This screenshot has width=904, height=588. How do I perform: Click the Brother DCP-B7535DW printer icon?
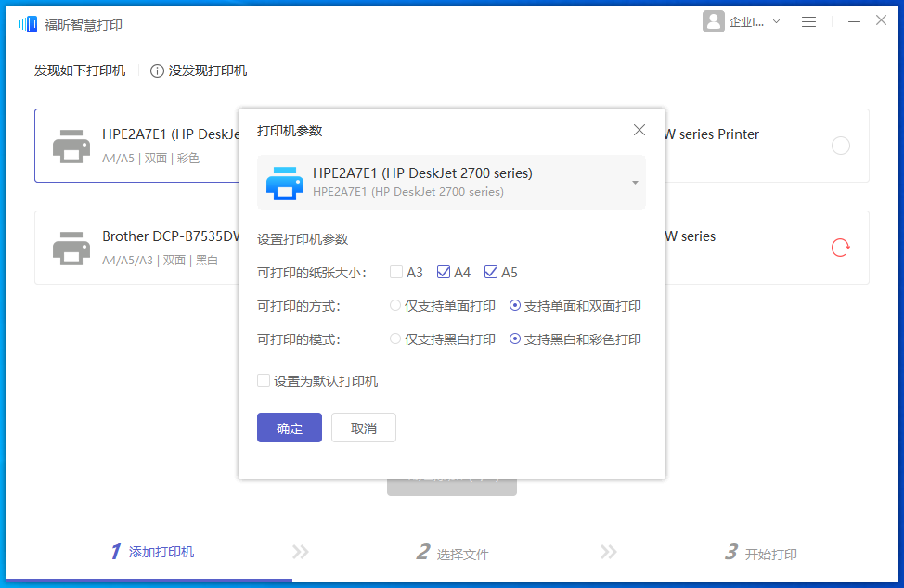pos(71,247)
